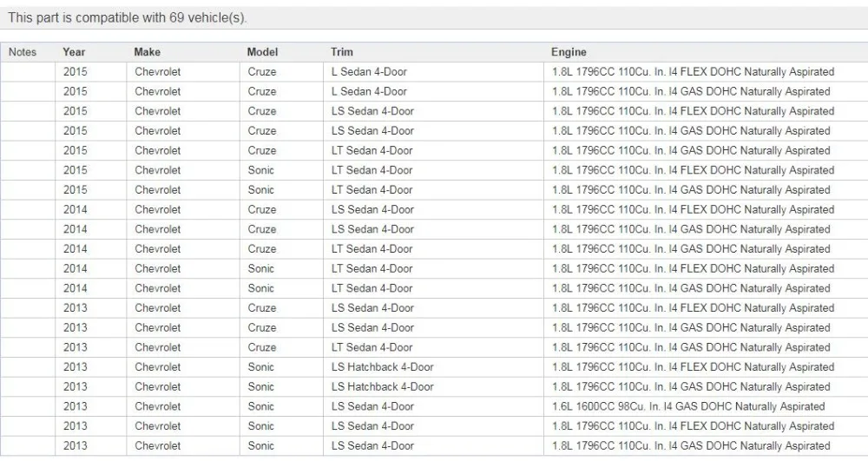Click 'Chevrolet' make in the 1.6L engine row
Image resolution: width=868 pixels, height=461 pixels.
(158, 407)
